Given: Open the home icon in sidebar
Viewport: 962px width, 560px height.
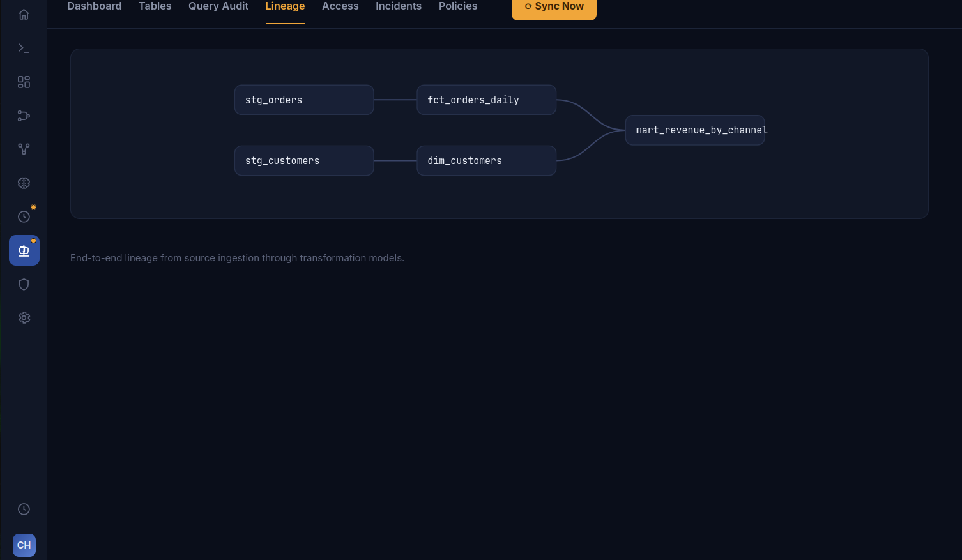Looking at the screenshot, I should click(24, 15).
